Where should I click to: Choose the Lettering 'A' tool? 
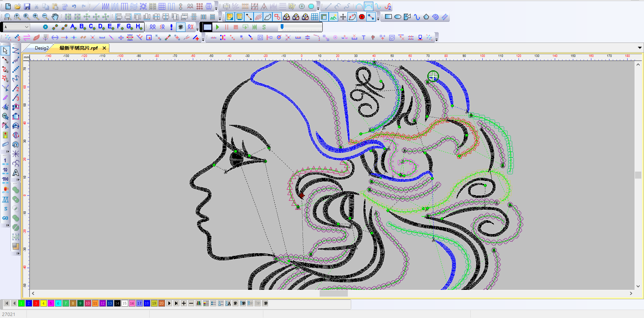(16, 173)
